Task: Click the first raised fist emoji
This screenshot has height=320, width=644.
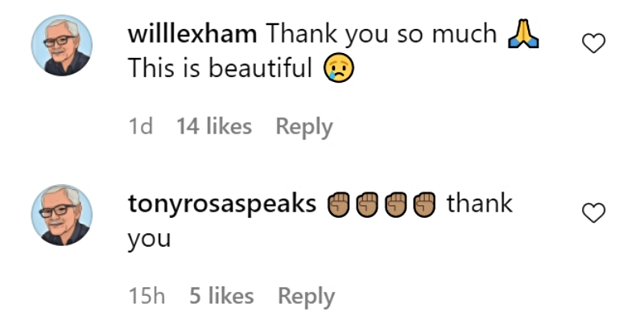Action: [338, 205]
